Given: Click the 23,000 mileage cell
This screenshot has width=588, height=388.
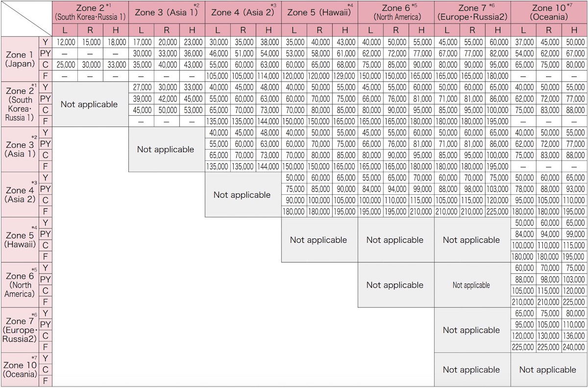Looking at the screenshot, I should [x=193, y=43].
